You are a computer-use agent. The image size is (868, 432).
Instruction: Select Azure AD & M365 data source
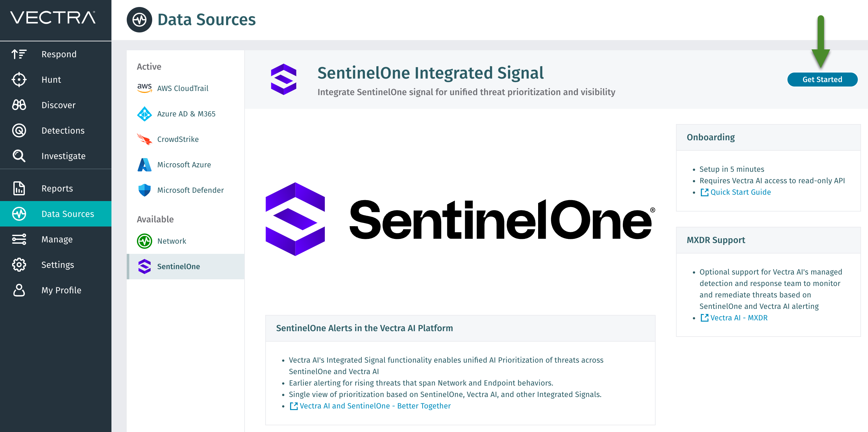(x=144, y=114)
